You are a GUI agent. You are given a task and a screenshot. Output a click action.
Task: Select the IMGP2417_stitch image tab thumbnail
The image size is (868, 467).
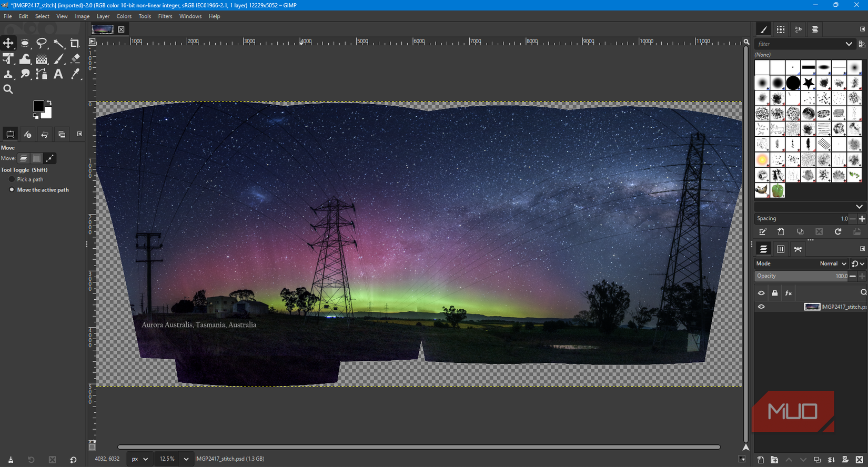tap(103, 29)
